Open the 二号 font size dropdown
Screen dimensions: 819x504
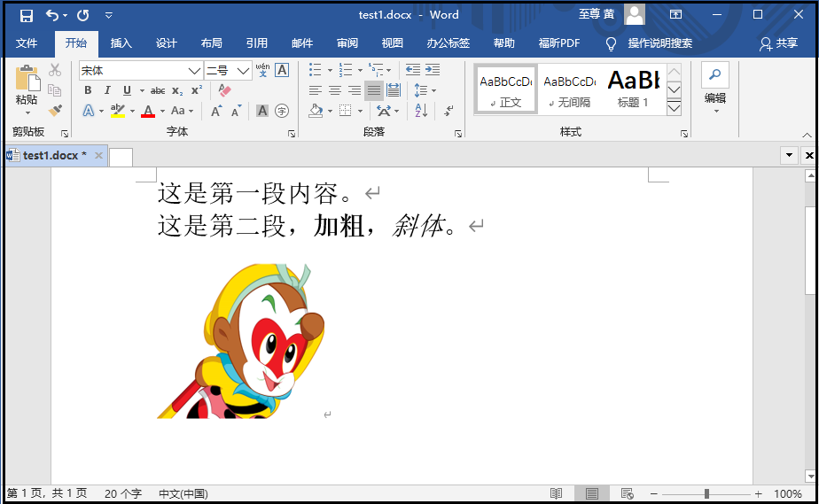click(x=243, y=71)
